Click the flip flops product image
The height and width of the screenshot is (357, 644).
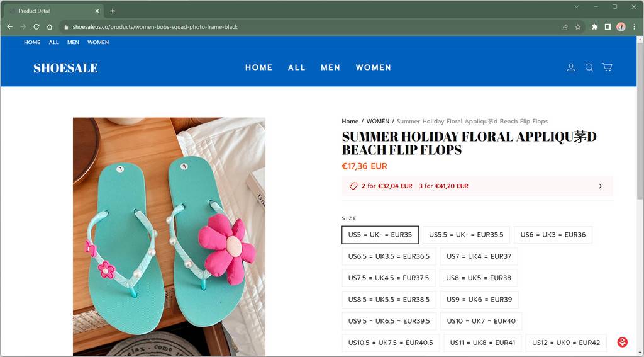click(169, 236)
